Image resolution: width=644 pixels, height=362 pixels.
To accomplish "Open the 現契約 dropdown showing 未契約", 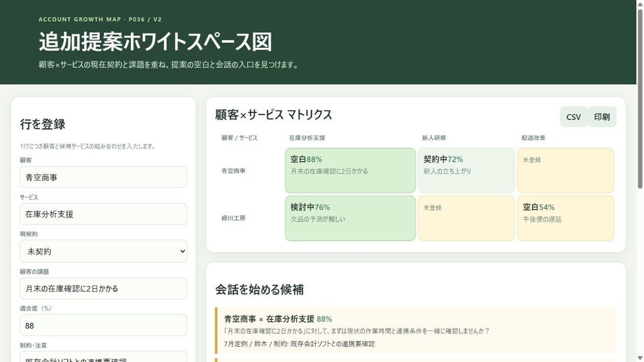I will click(x=104, y=251).
